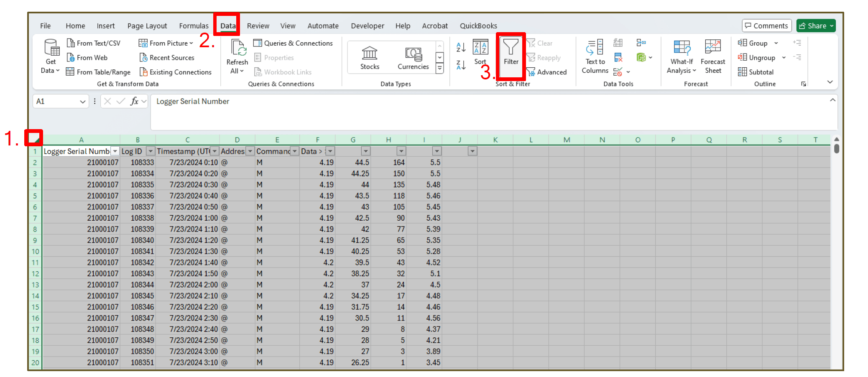Open the Comments pane
Image resolution: width=868 pixels, height=377 pixels.
(x=766, y=26)
